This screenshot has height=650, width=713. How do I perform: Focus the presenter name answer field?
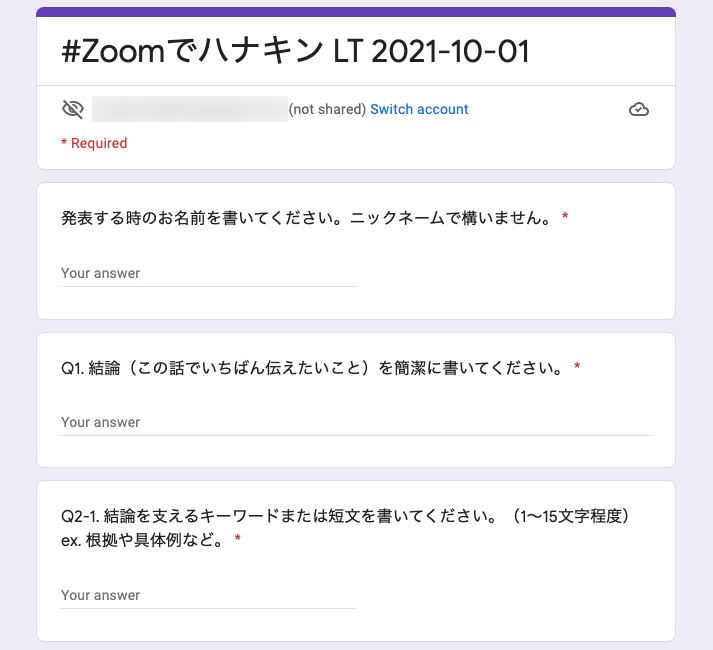coord(208,273)
